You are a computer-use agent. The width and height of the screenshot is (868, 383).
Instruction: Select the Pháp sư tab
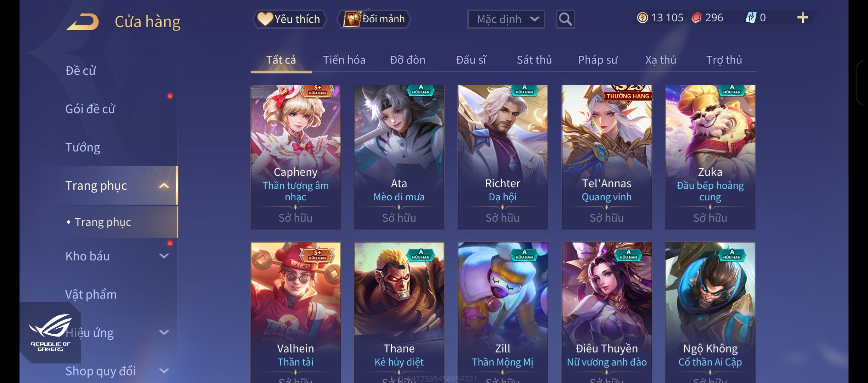click(597, 60)
